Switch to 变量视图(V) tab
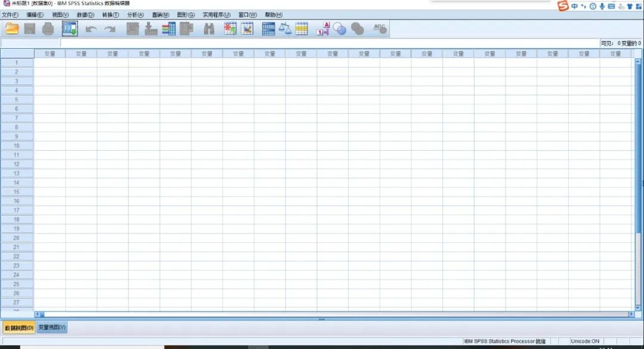Viewport: 644px width, 349px height. (52, 328)
